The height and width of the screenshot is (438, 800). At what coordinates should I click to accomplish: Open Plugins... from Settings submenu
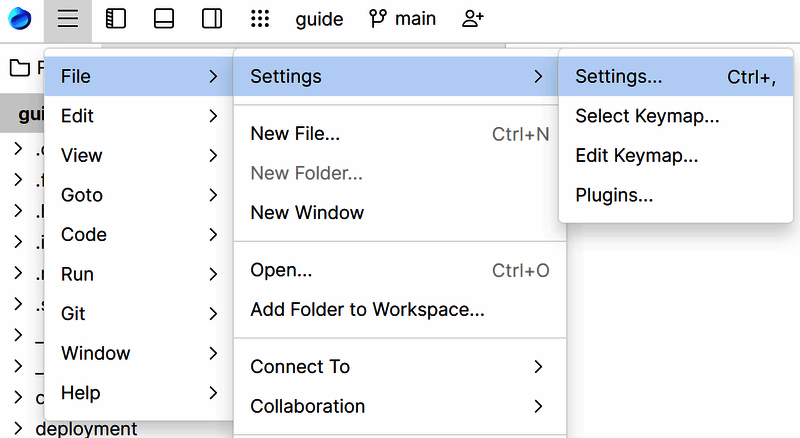point(614,195)
